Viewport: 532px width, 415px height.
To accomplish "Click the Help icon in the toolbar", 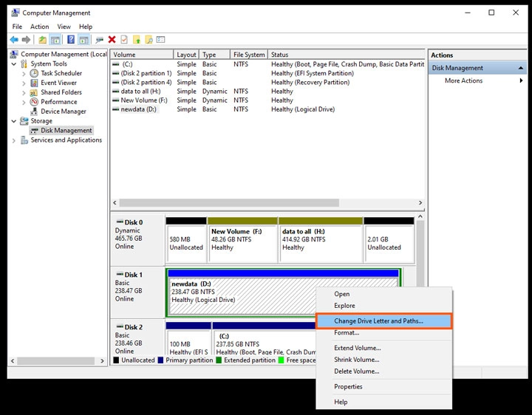I will coord(71,40).
